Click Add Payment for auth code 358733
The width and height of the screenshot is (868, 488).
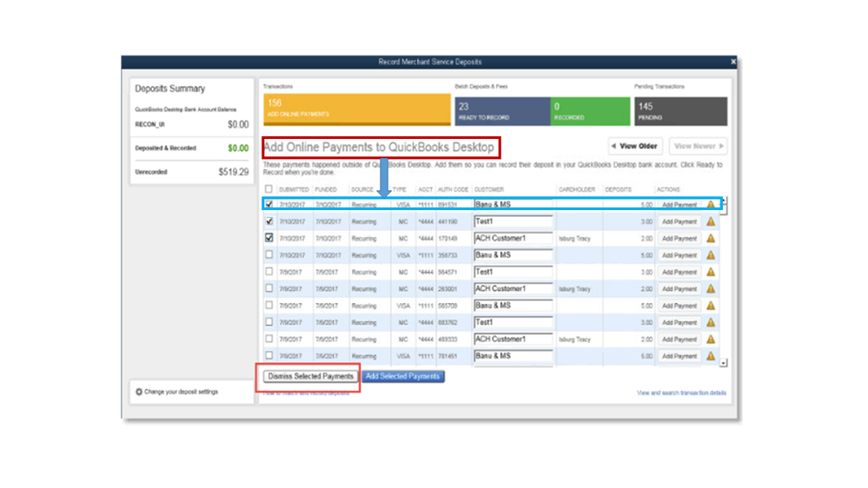pos(679,255)
